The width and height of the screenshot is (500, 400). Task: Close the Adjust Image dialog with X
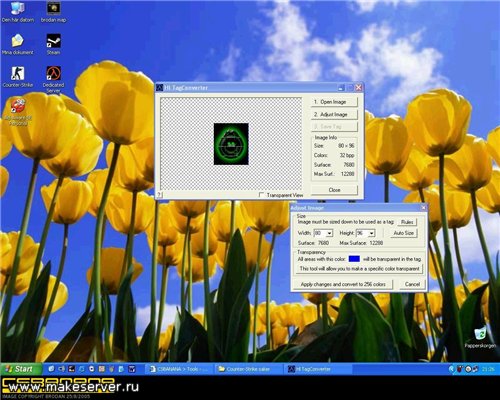click(x=423, y=208)
